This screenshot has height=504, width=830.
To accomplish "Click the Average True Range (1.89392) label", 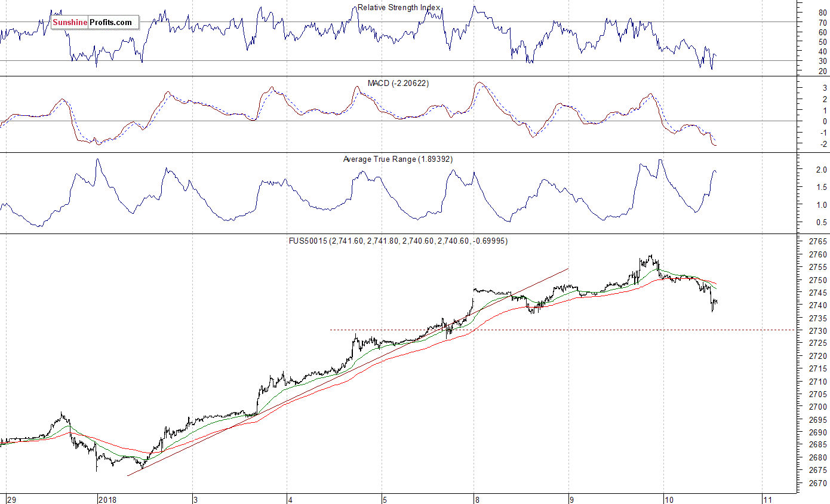I will (x=398, y=159).
